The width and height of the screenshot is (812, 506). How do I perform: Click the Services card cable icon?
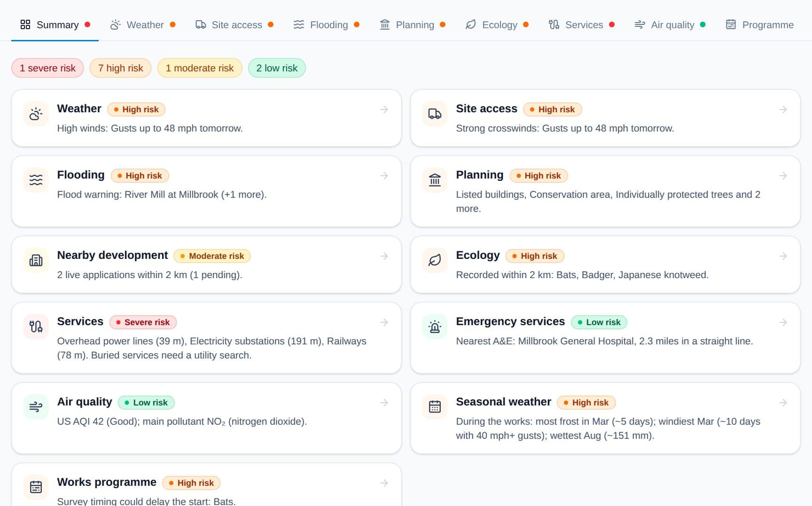coord(36,327)
